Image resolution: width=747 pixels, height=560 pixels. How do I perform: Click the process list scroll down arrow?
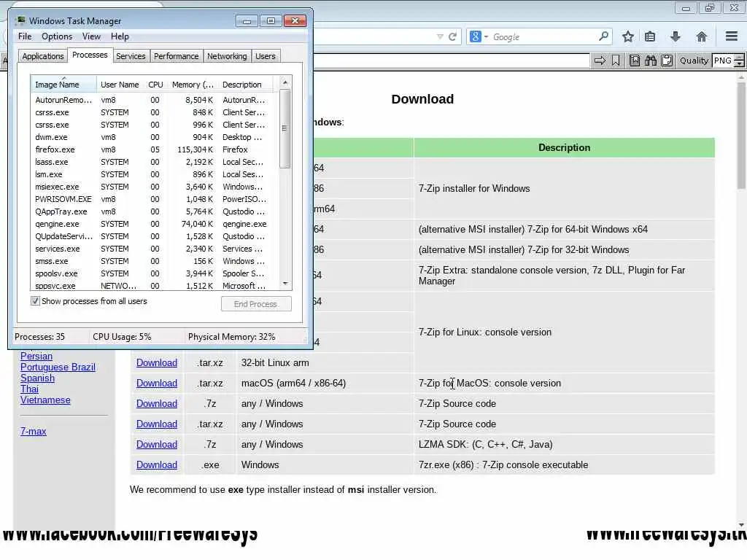click(285, 284)
